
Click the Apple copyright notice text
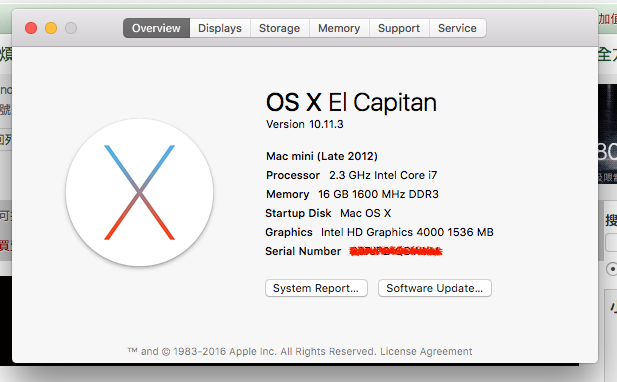coord(252,351)
